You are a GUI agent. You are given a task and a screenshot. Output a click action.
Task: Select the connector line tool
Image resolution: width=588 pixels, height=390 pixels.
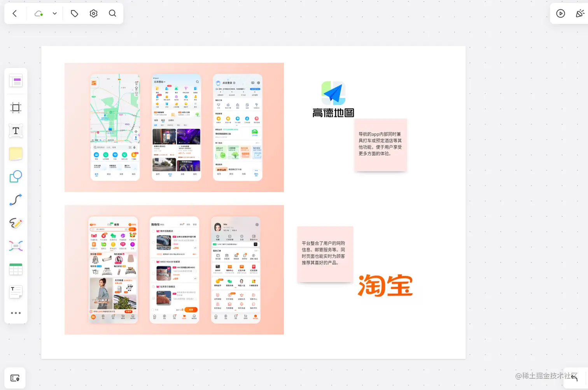[16, 200]
